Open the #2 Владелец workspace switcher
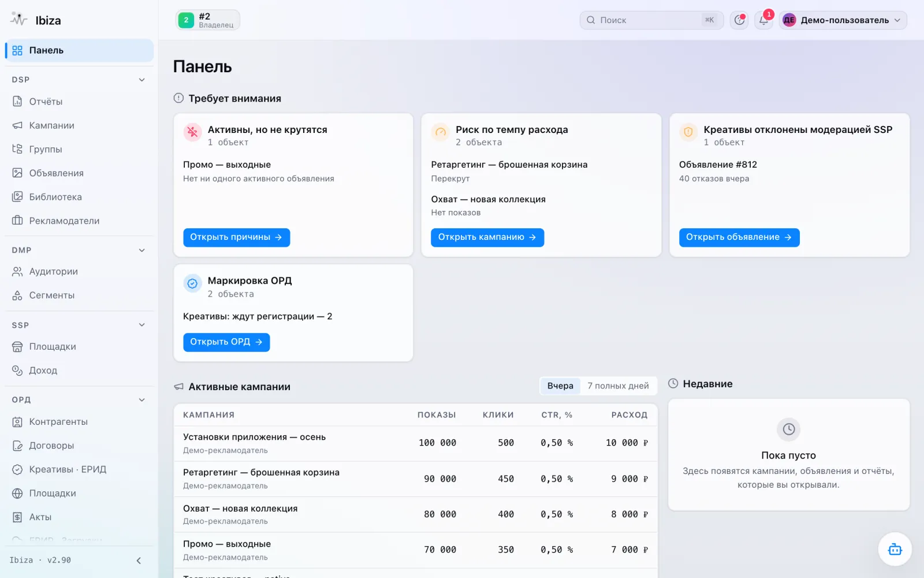This screenshot has height=578, width=924. pos(208,20)
